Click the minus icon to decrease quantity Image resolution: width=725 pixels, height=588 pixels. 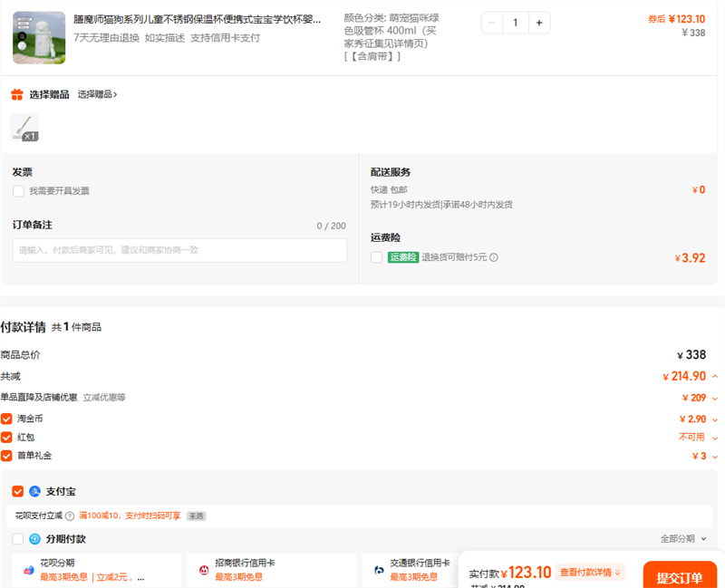coord(492,23)
